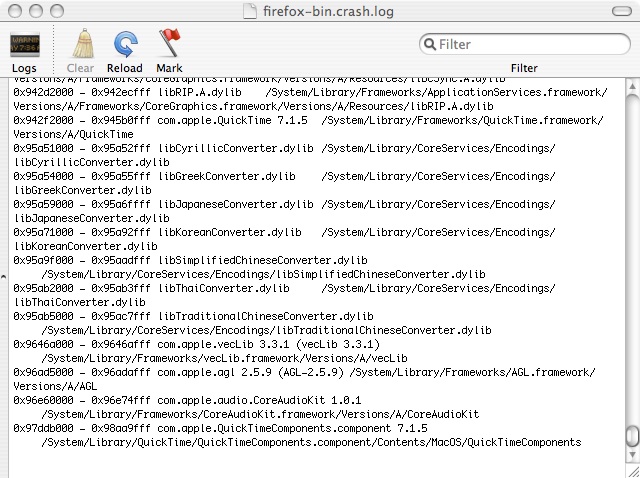This screenshot has height=478, width=640.
Task: Click com.apple.QuickTimeComponents.component 7.1.5 entry
Action: pyautogui.click(x=220, y=428)
